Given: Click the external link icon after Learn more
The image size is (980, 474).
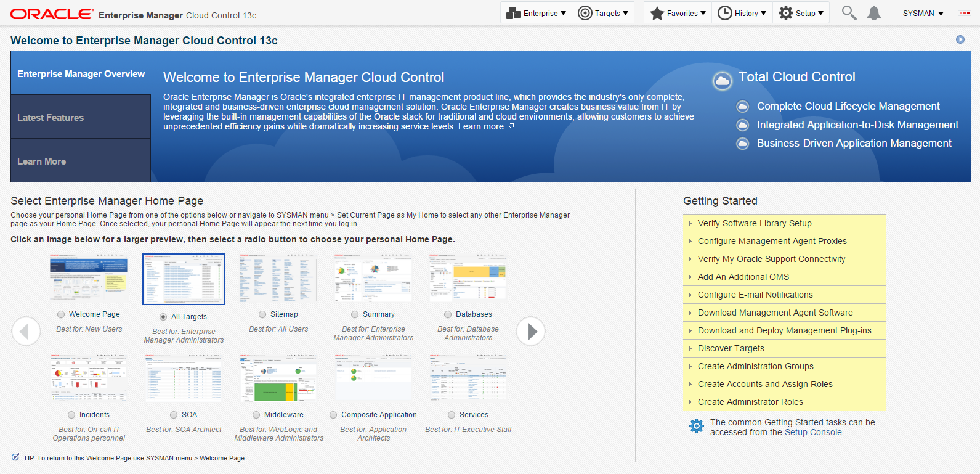Looking at the screenshot, I should point(510,127).
